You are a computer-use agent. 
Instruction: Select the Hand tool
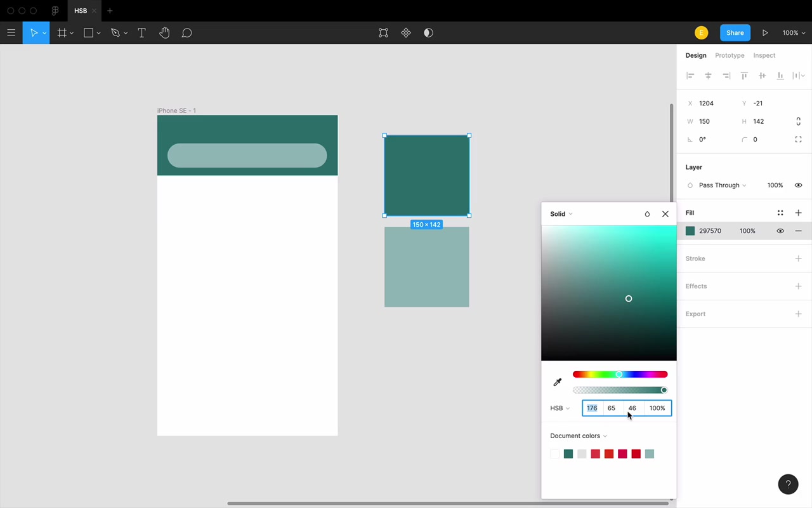click(164, 33)
